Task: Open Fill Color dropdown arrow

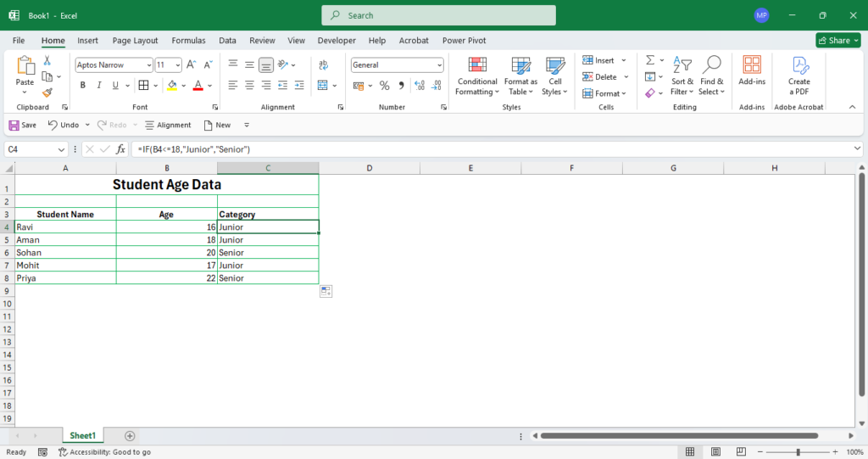Action: pos(184,86)
